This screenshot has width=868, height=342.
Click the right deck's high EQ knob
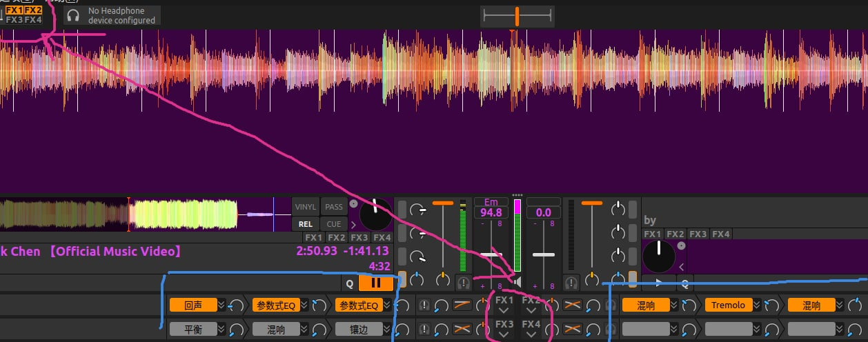(618, 208)
